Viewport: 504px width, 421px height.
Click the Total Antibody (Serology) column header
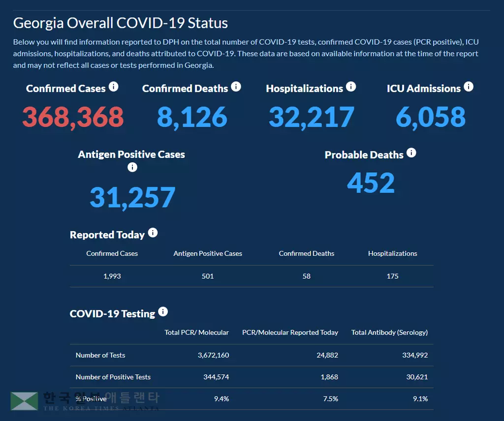tap(389, 332)
